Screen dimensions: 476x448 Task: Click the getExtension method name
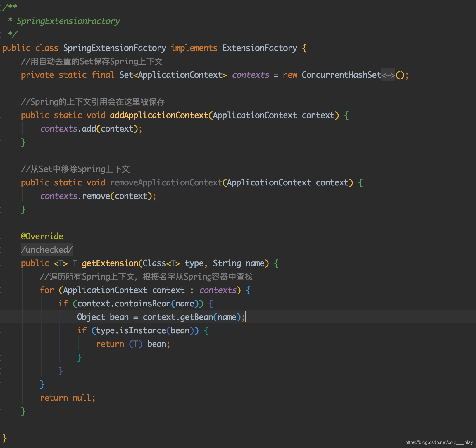click(110, 263)
